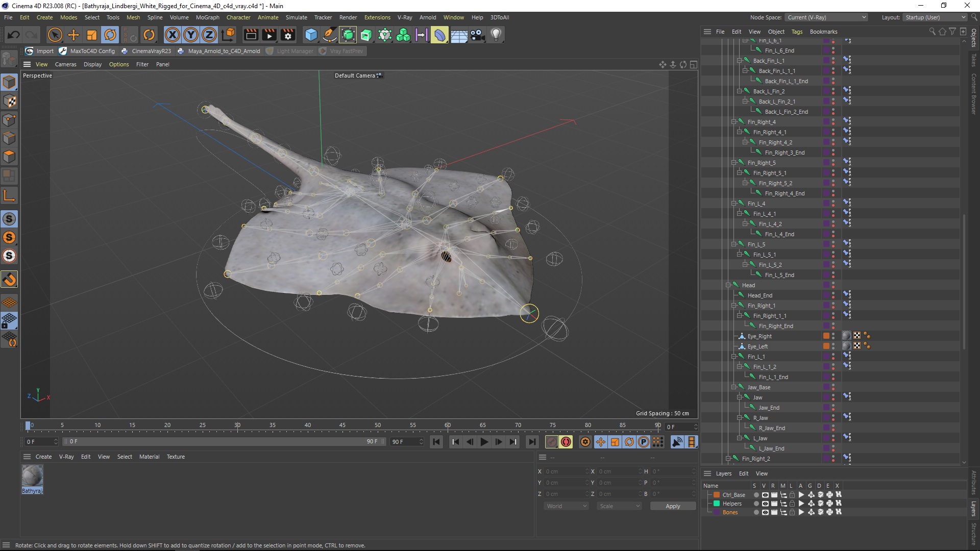Open the Simulate menu
This screenshot has height=551, width=980.
tap(297, 17)
